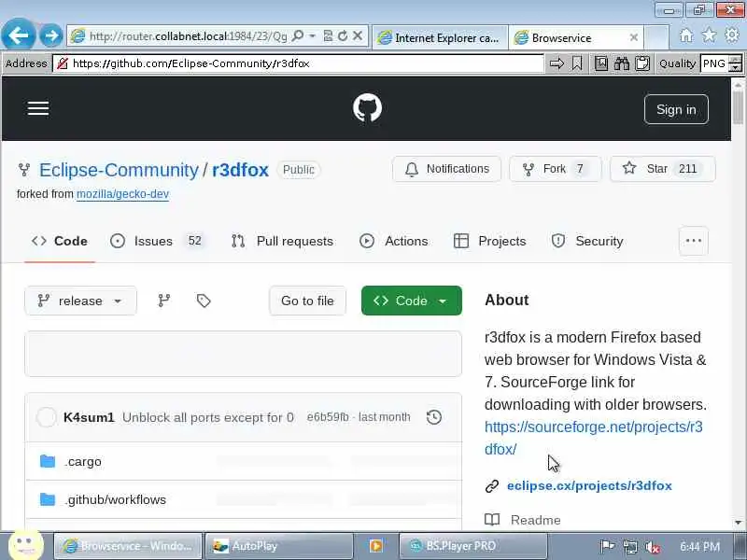Open the K4sum1 author link
The height and width of the screenshot is (560, 747).
point(89,417)
